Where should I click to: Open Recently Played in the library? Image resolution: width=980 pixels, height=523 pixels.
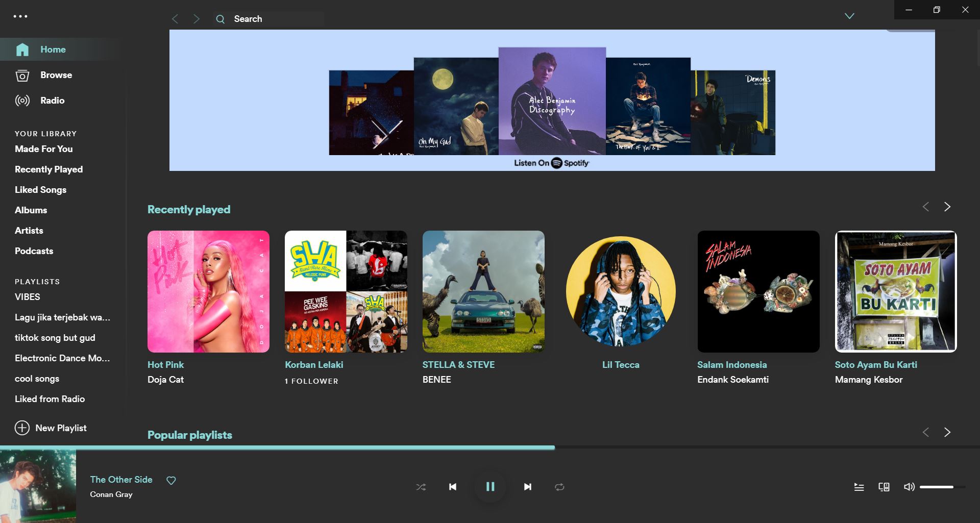point(49,169)
